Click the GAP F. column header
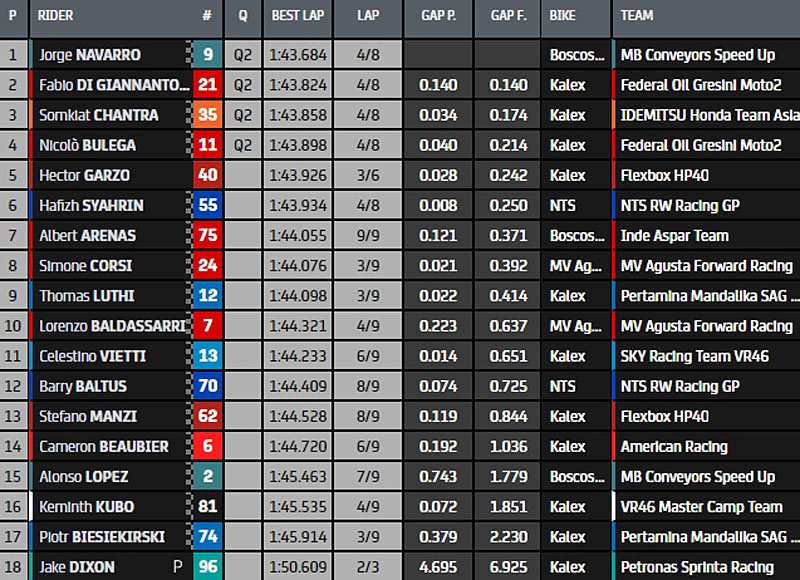The height and width of the screenshot is (580, 800). (508, 16)
